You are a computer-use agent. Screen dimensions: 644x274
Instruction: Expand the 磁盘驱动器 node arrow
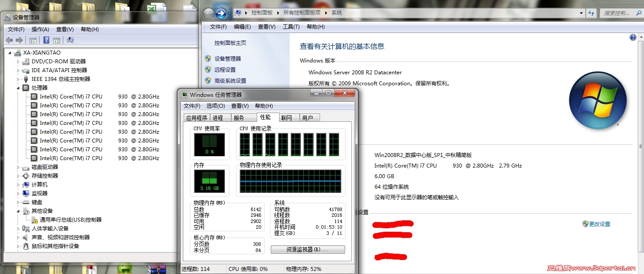[x=18, y=167]
